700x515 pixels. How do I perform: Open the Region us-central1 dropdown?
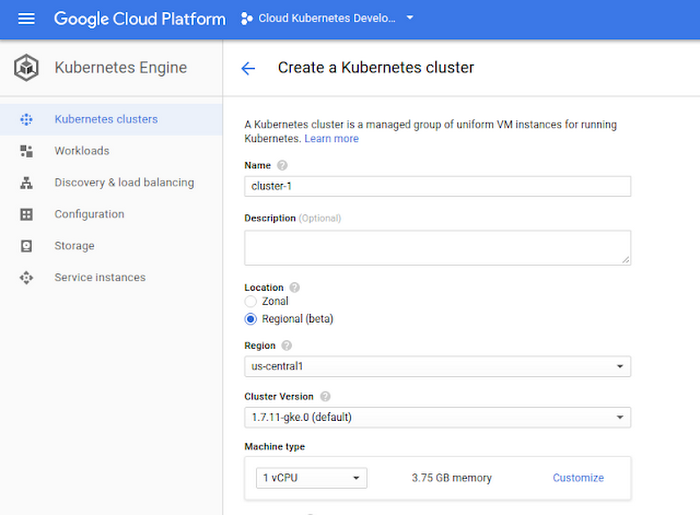pos(438,366)
